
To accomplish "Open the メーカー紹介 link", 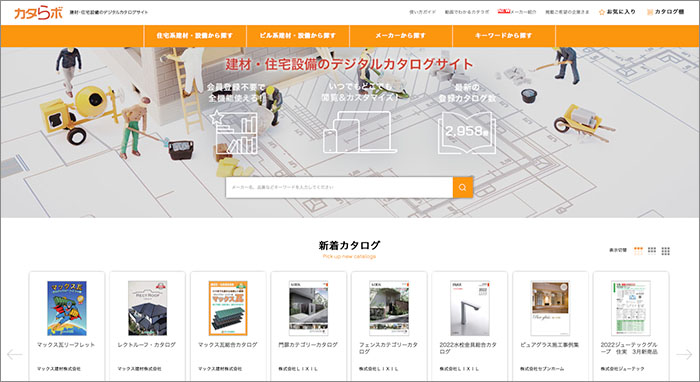I will pyautogui.click(x=523, y=12).
